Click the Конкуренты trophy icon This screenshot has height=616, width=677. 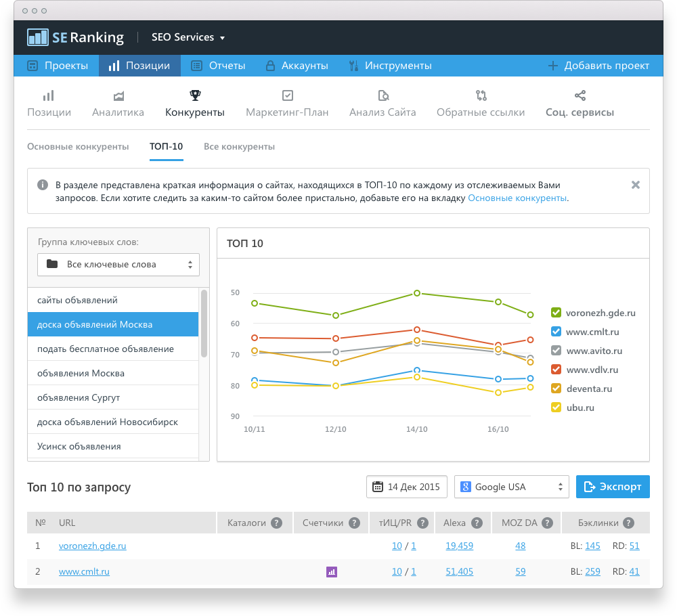coord(195,95)
